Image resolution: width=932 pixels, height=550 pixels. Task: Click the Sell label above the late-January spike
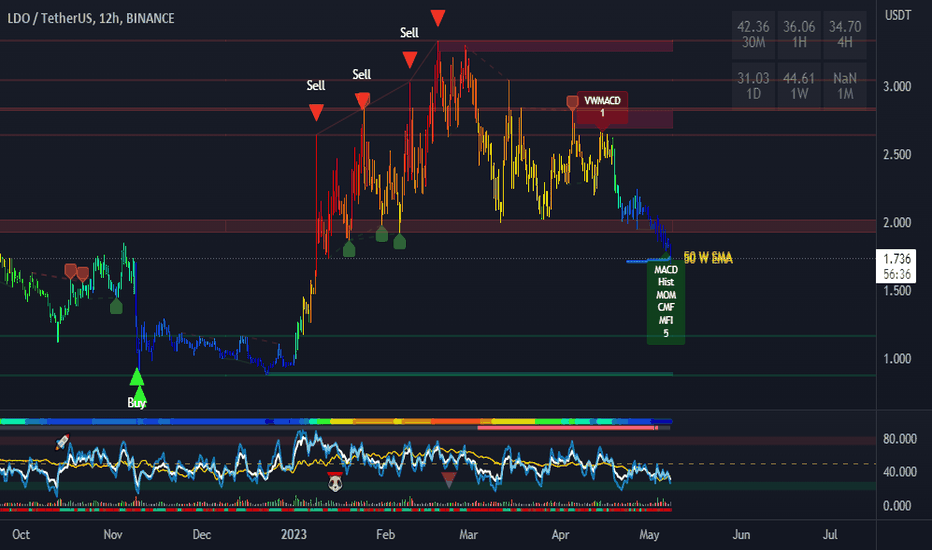pos(361,74)
